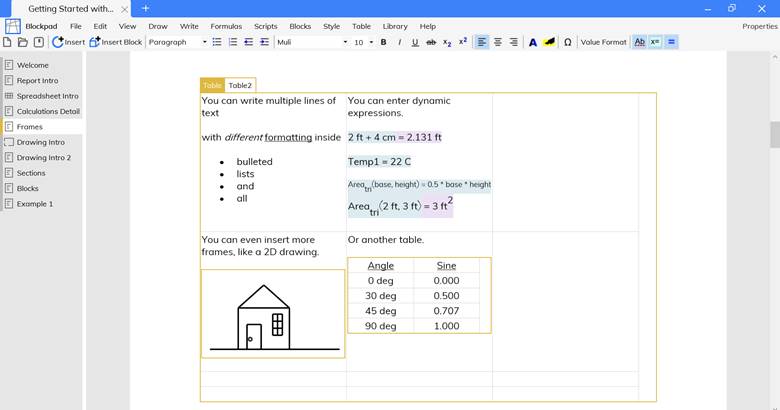The width and height of the screenshot is (780, 410).
Task: Insert a special symbol with Omega
Action: pos(568,42)
